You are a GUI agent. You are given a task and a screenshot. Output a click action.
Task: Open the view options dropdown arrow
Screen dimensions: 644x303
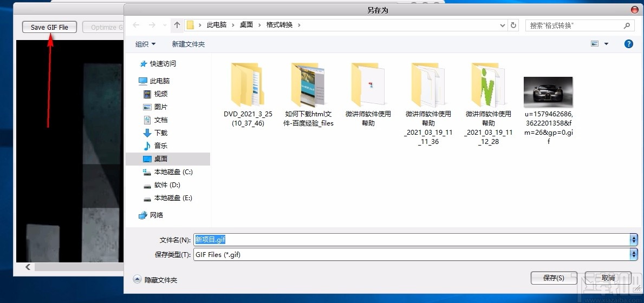click(x=606, y=44)
